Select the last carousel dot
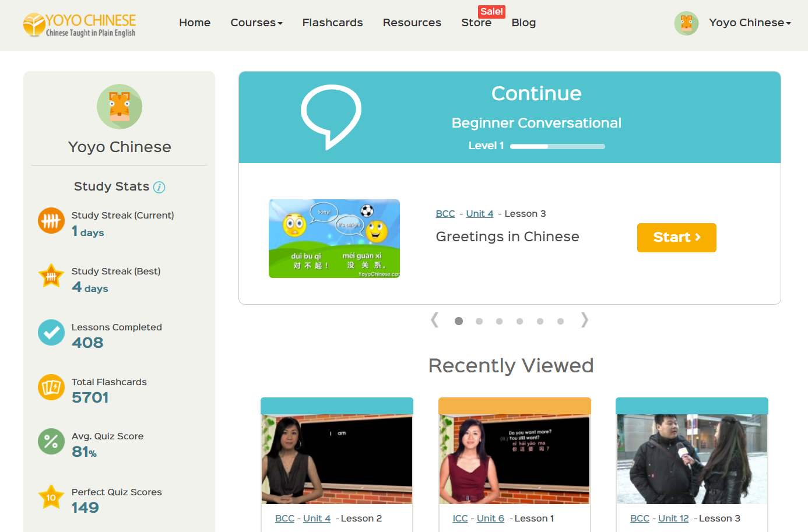The image size is (808, 532). pos(560,321)
